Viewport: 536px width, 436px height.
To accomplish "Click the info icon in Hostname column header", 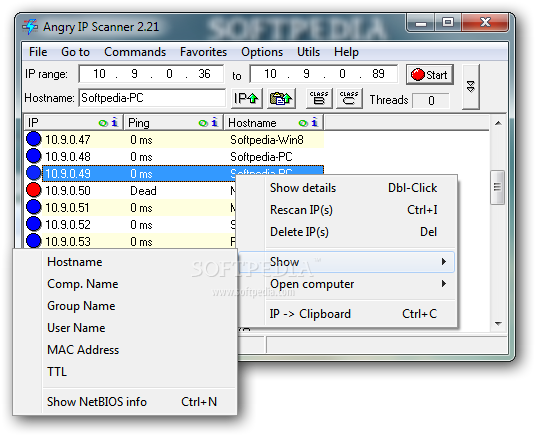I will coord(314,122).
